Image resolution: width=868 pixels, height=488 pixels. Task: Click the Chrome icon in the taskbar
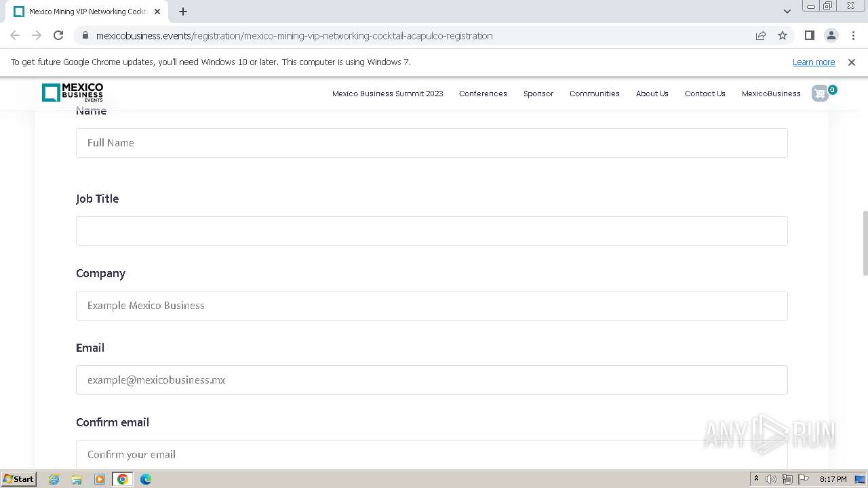123,479
